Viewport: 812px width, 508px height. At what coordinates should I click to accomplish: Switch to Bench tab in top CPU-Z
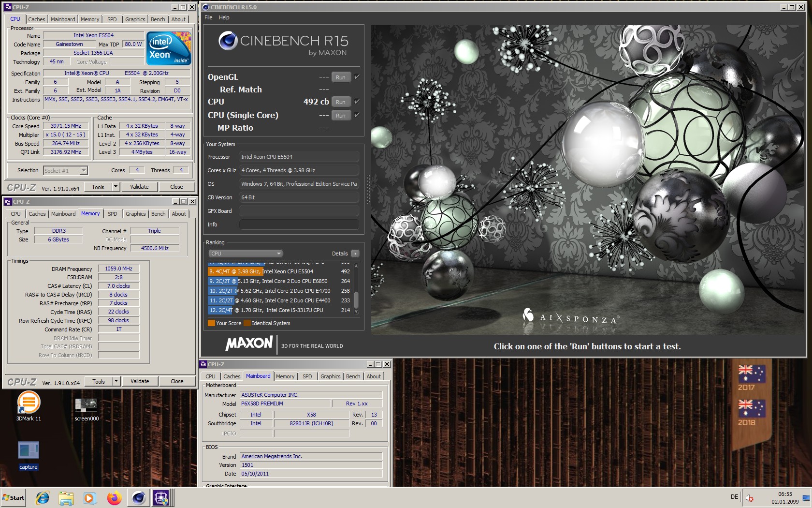click(x=158, y=19)
